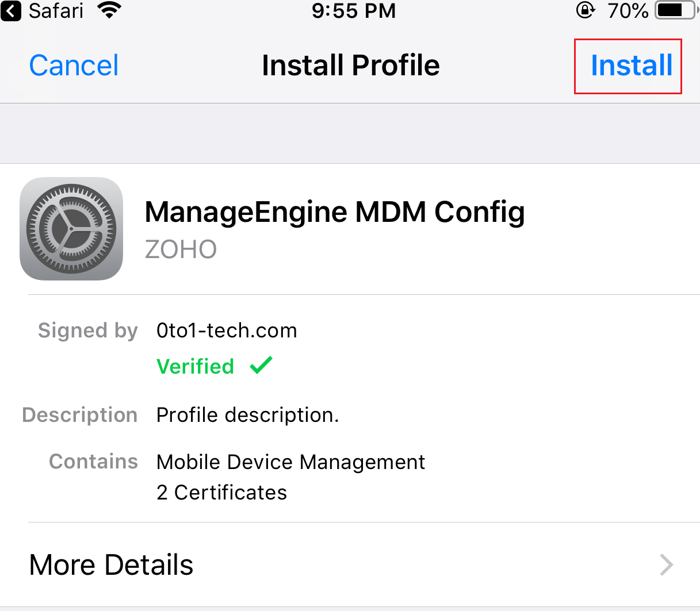
Task: Select the Mobile Device Management contains entry
Action: (290, 462)
